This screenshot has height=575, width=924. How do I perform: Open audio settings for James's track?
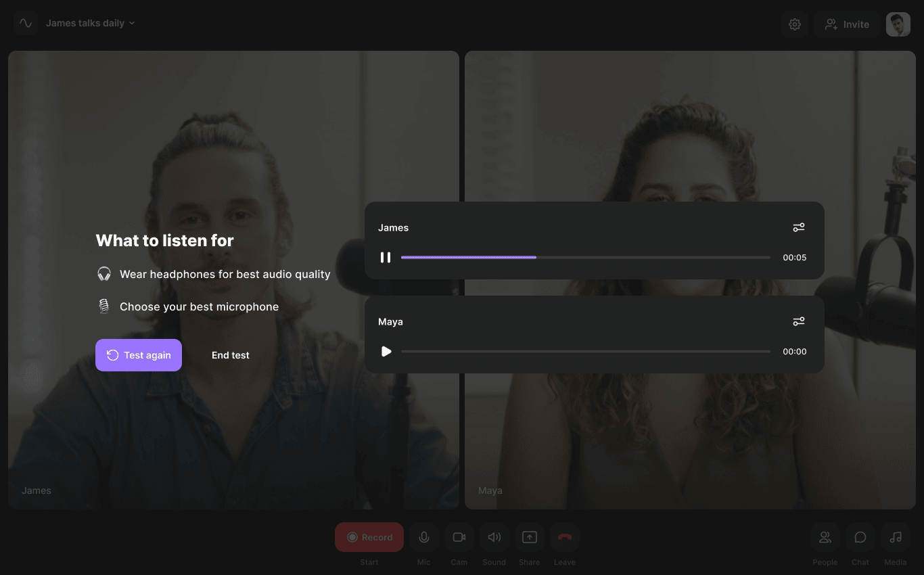point(799,228)
